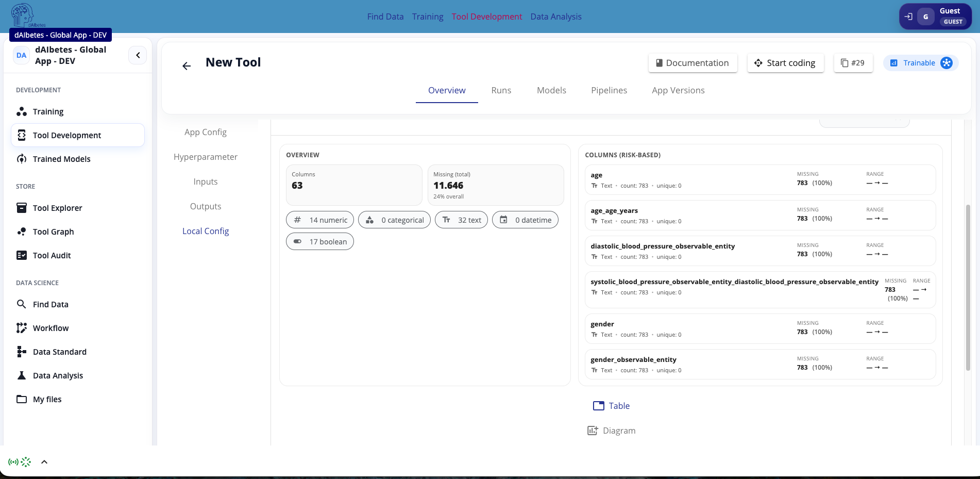Open Workflow in the sidebar

point(78,328)
